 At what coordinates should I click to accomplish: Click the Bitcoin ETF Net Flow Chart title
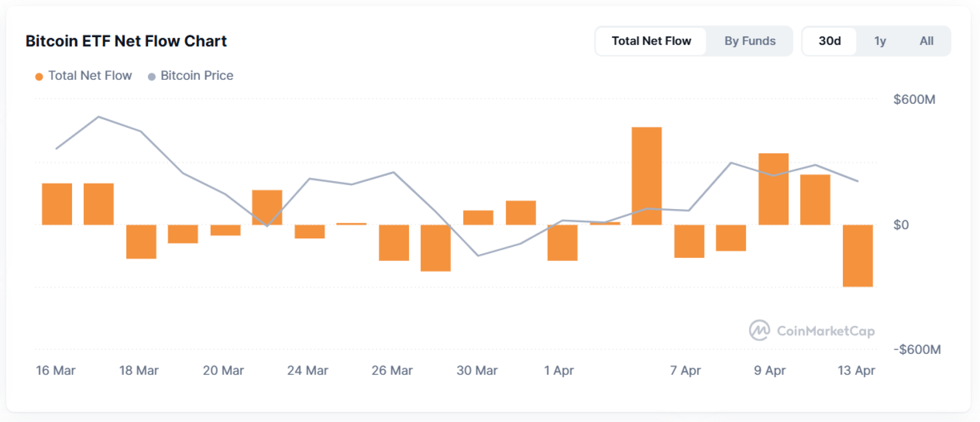pos(126,41)
